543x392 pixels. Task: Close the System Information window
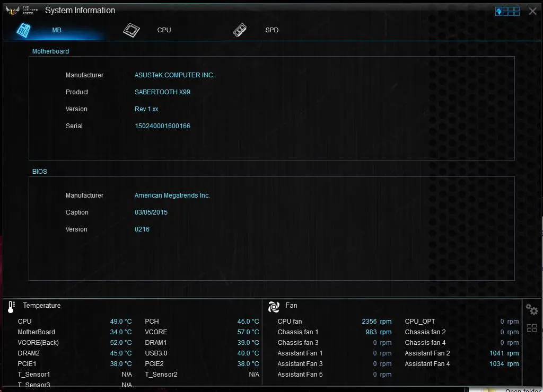coord(532,11)
